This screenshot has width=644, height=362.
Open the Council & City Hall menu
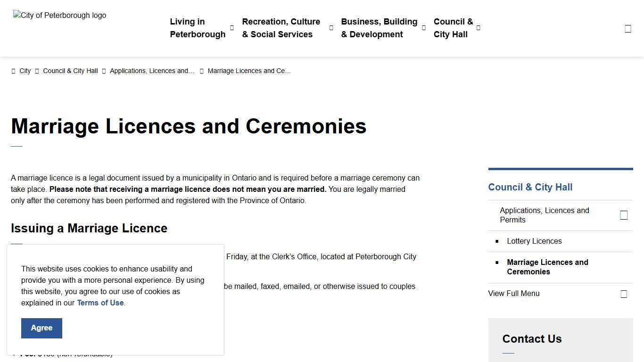[453, 28]
